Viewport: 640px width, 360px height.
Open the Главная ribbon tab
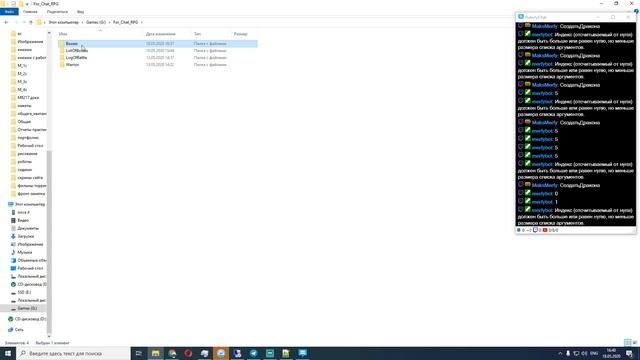click(30, 12)
